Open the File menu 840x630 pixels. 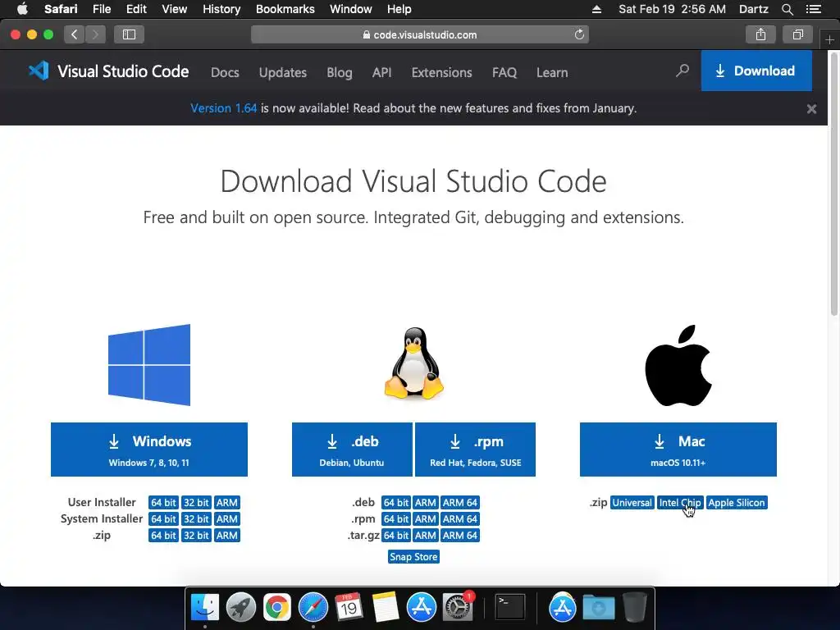pos(101,9)
